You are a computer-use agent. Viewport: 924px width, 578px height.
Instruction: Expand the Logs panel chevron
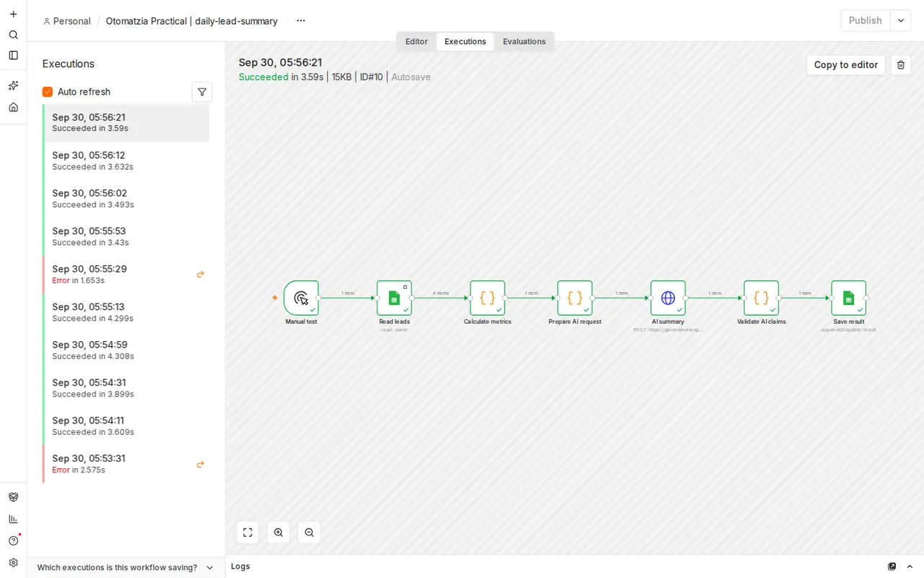coord(910,566)
